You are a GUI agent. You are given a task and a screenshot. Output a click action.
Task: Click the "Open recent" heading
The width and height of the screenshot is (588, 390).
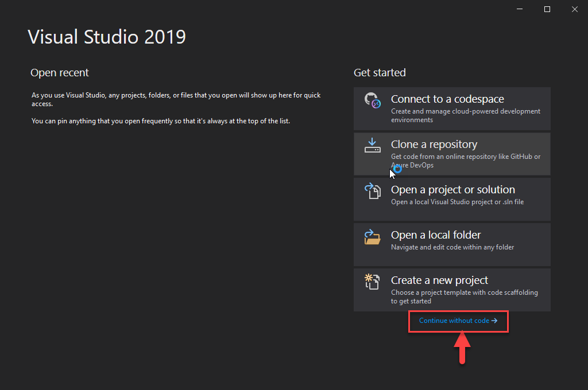[60, 73]
